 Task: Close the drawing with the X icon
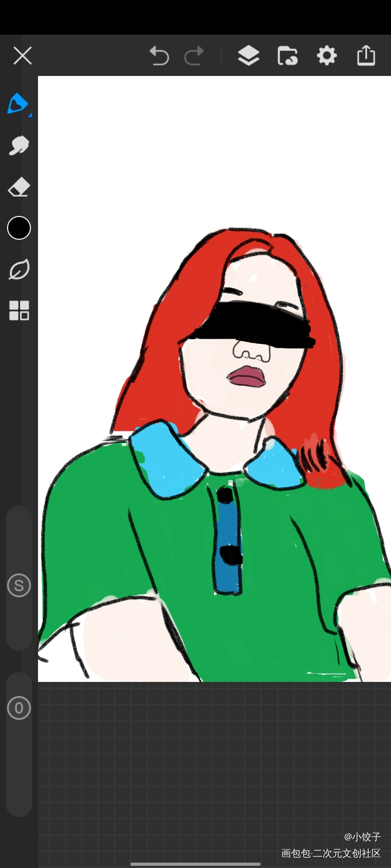pyautogui.click(x=22, y=55)
